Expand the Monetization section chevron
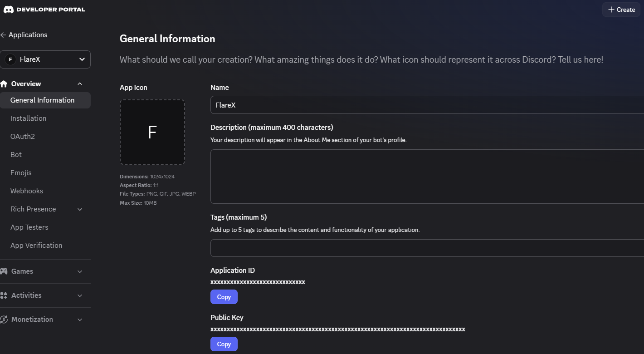Screen dimensions: 644x354 tap(80, 320)
